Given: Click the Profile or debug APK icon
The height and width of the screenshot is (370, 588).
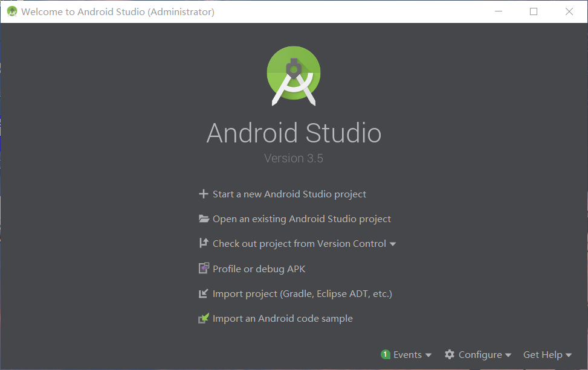Looking at the screenshot, I should [204, 268].
